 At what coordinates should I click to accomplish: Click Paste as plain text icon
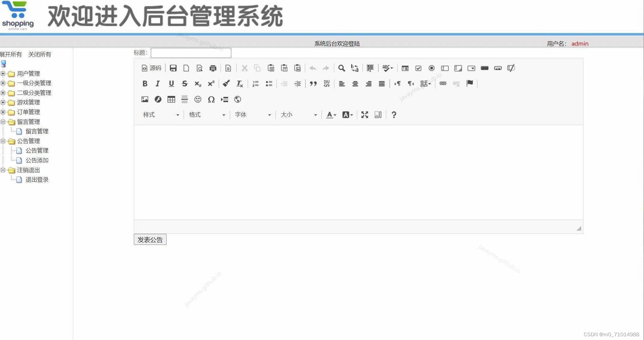284,68
